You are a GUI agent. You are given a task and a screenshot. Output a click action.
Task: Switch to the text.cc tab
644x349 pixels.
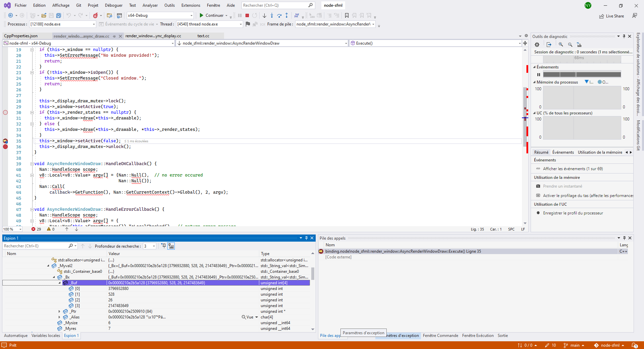coord(203,36)
